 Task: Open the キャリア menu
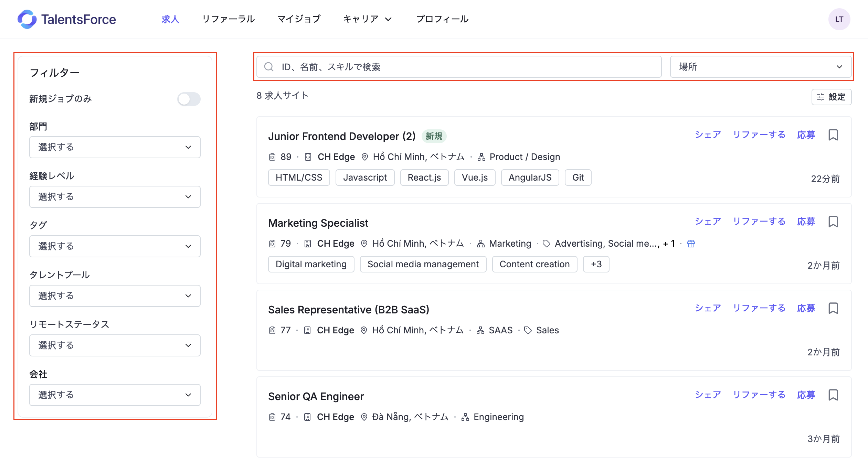point(367,19)
